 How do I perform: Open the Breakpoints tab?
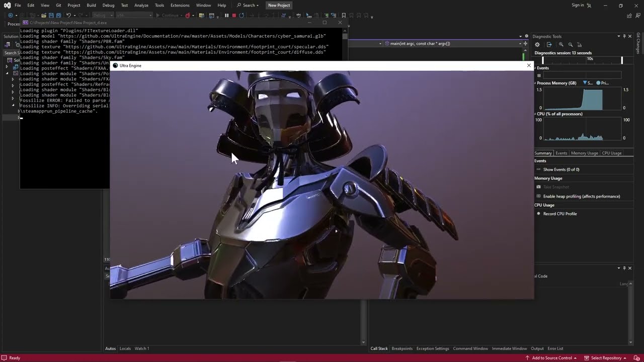(x=402, y=348)
